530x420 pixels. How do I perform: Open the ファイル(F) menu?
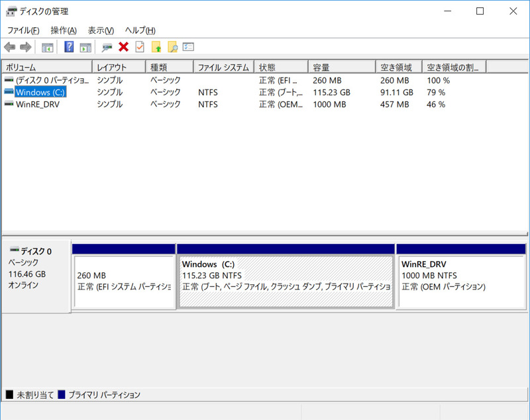[x=23, y=30]
